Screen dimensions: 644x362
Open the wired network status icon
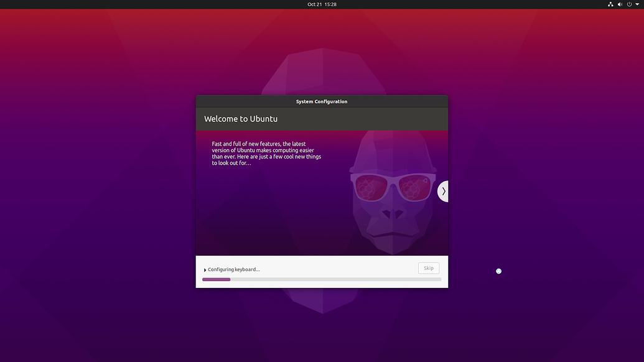pos(610,4)
